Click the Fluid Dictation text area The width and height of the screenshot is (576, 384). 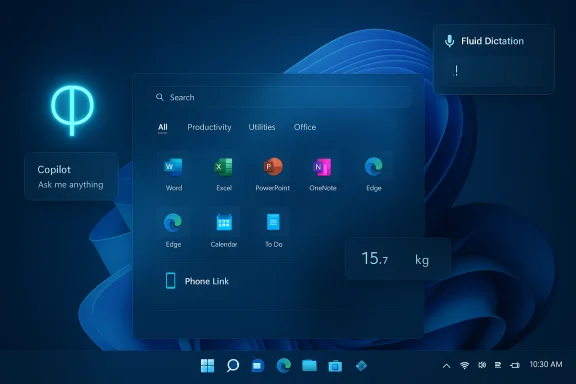(x=493, y=71)
